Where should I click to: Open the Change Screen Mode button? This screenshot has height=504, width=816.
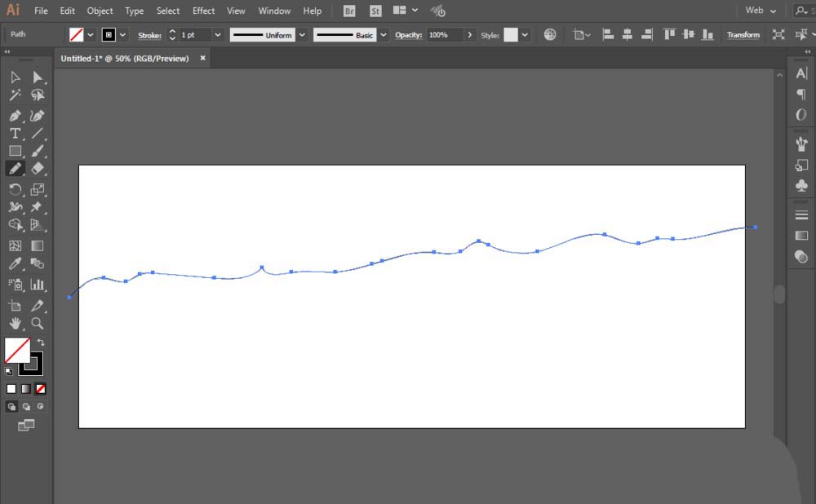click(x=26, y=426)
